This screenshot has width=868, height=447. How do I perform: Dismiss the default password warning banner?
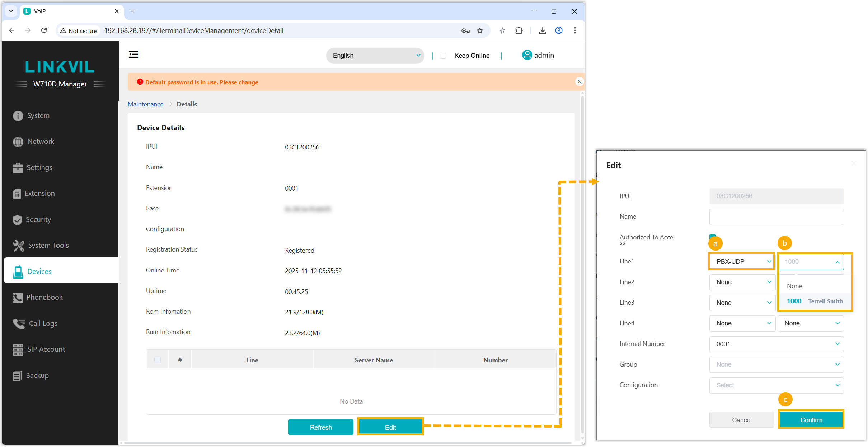pyautogui.click(x=579, y=82)
